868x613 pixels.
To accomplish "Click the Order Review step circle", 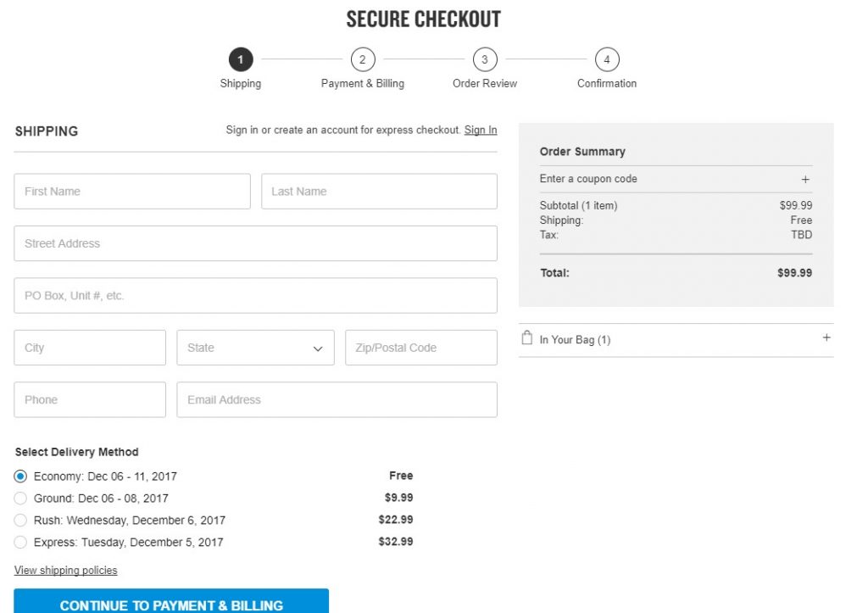I will (x=484, y=59).
